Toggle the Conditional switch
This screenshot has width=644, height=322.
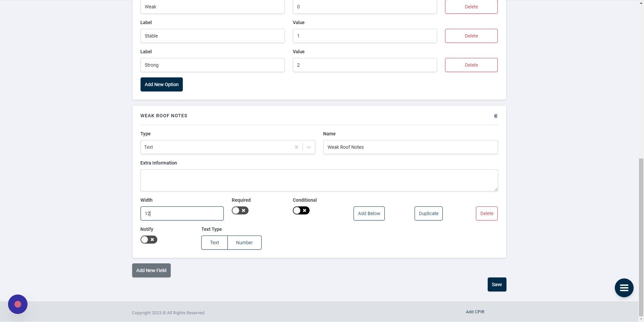pyautogui.click(x=301, y=210)
